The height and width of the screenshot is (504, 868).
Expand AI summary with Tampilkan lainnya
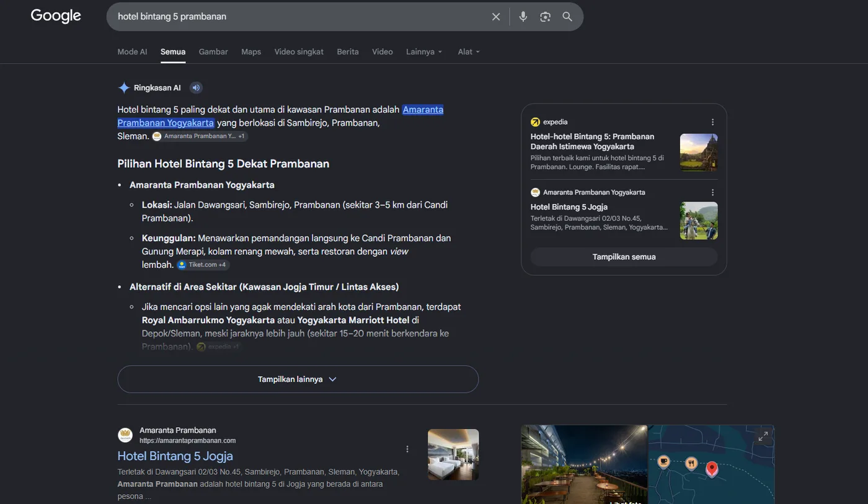tap(298, 379)
